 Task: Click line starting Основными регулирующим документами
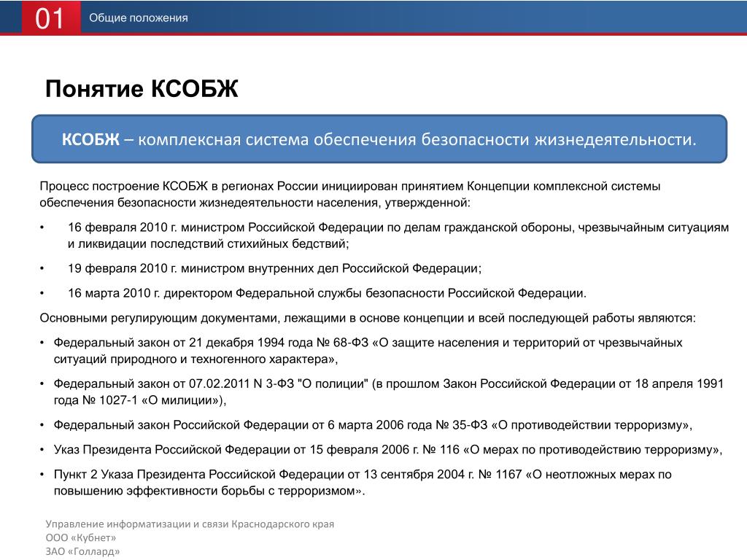click(368, 318)
